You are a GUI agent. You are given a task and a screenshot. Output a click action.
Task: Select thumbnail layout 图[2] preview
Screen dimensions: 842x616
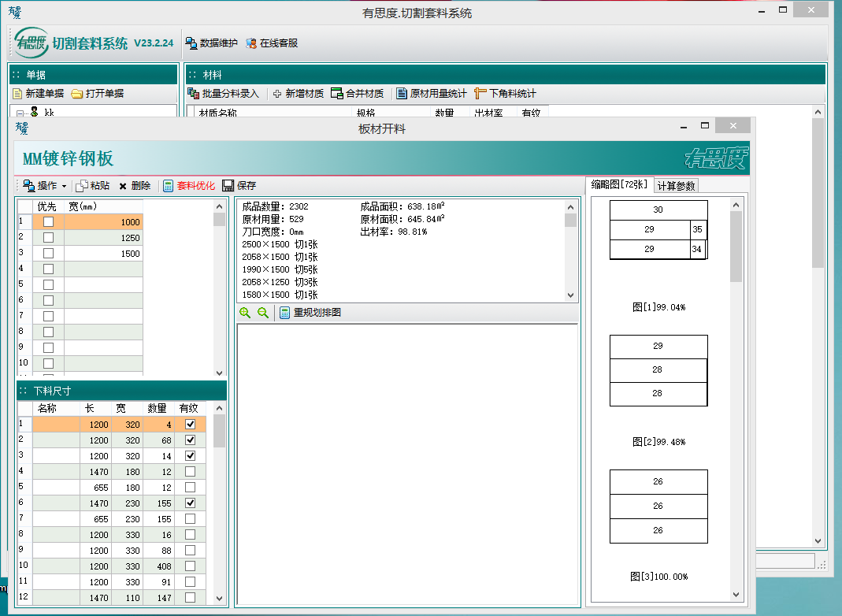pyautogui.click(x=658, y=370)
